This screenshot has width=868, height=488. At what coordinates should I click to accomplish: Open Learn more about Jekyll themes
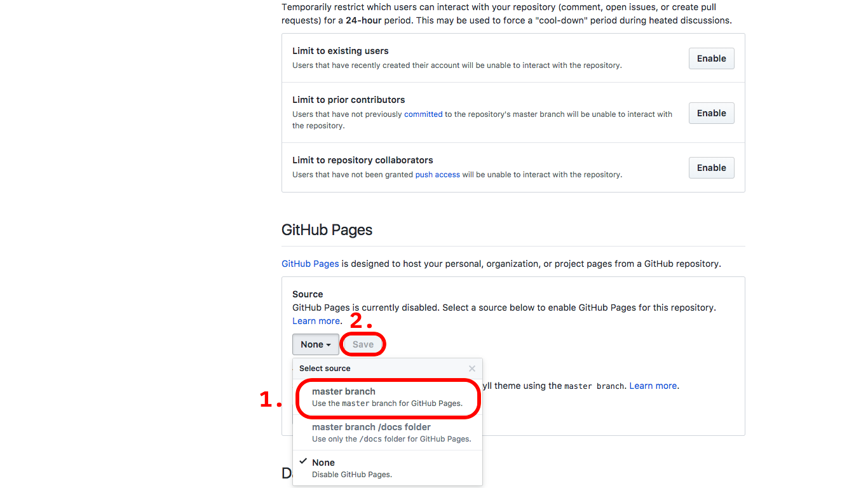tap(653, 385)
